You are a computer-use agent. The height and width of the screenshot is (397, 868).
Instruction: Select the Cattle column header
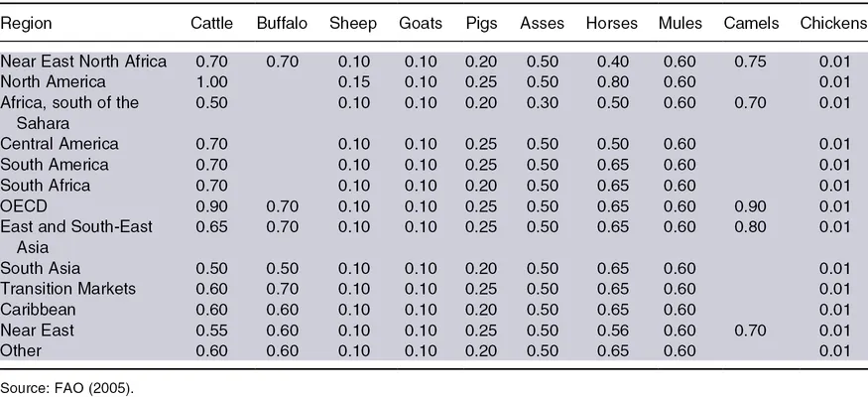(211, 22)
